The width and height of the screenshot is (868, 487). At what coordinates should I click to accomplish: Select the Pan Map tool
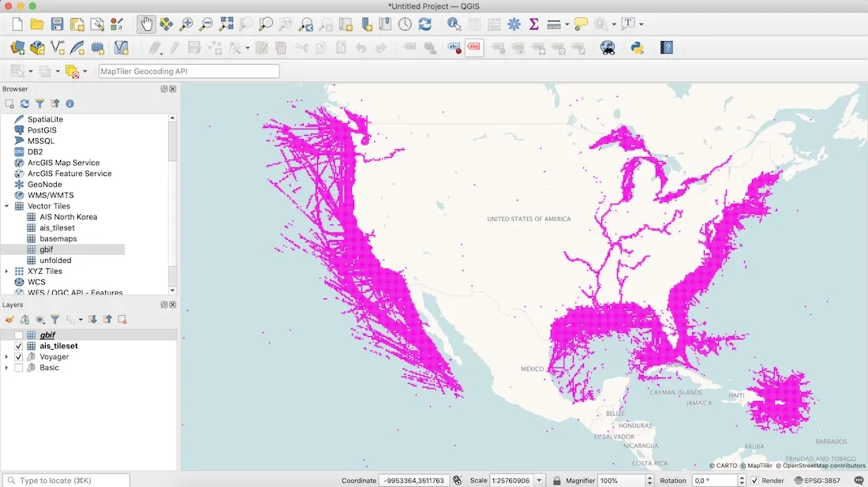coord(147,24)
